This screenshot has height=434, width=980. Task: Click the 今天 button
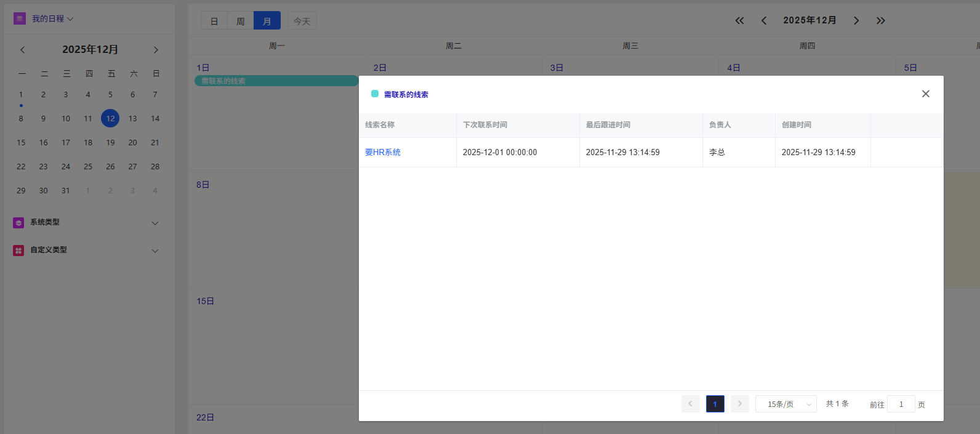pyautogui.click(x=302, y=21)
